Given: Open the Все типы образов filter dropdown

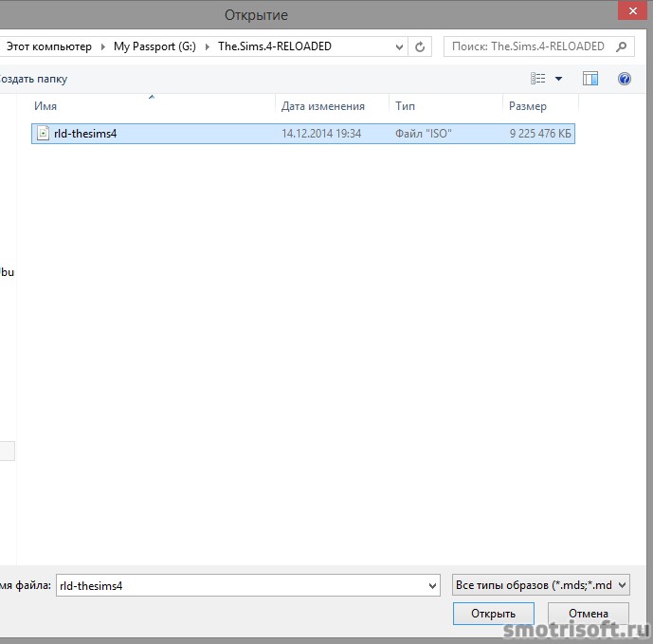Looking at the screenshot, I should pyautogui.click(x=540, y=585).
